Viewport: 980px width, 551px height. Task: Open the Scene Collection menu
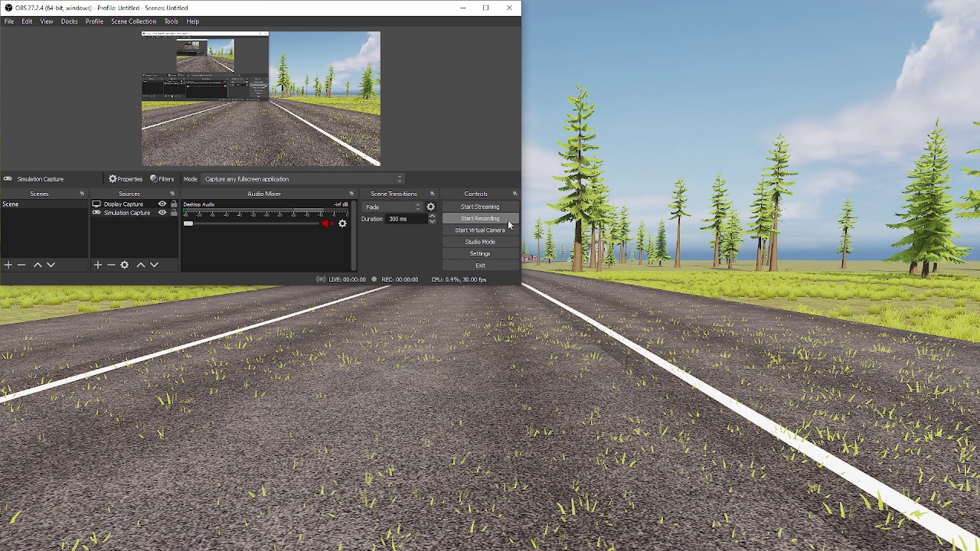pyautogui.click(x=133, y=21)
